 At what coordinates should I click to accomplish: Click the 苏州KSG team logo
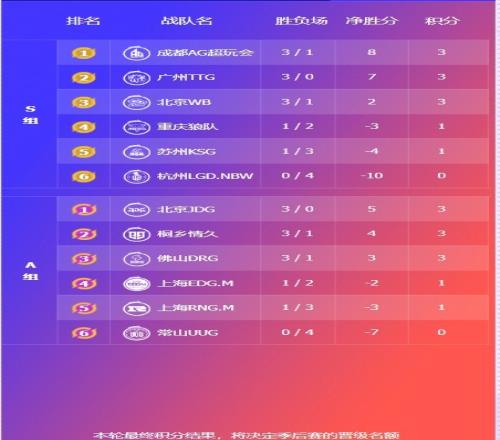pos(136,152)
